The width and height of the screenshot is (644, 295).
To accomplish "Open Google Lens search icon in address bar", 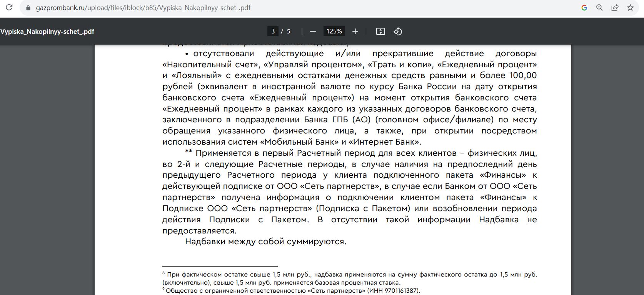I will coord(584,8).
